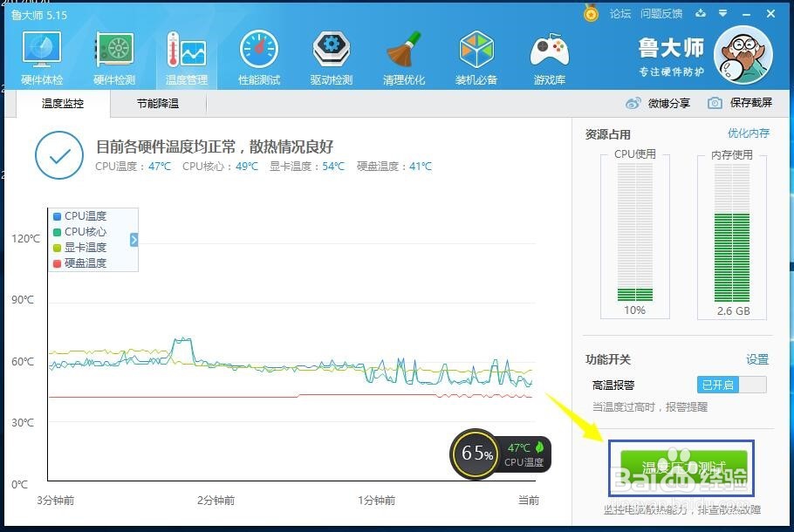Click 优化内存 optimize memory link

click(749, 133)
